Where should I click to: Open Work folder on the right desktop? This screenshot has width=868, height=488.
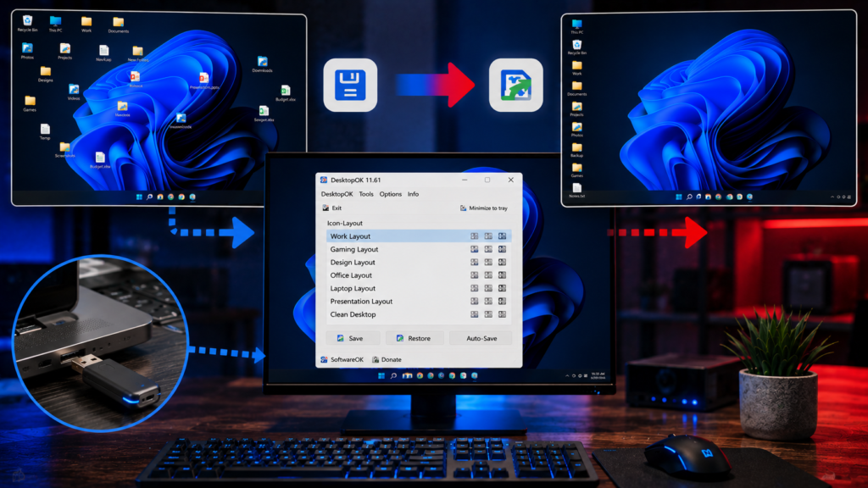pos(576,68)
